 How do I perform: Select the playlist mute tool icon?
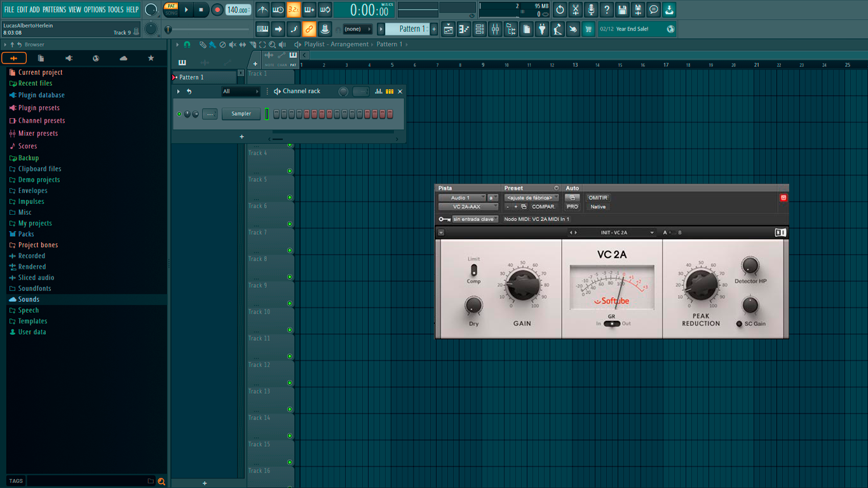[x=233, y=44]
